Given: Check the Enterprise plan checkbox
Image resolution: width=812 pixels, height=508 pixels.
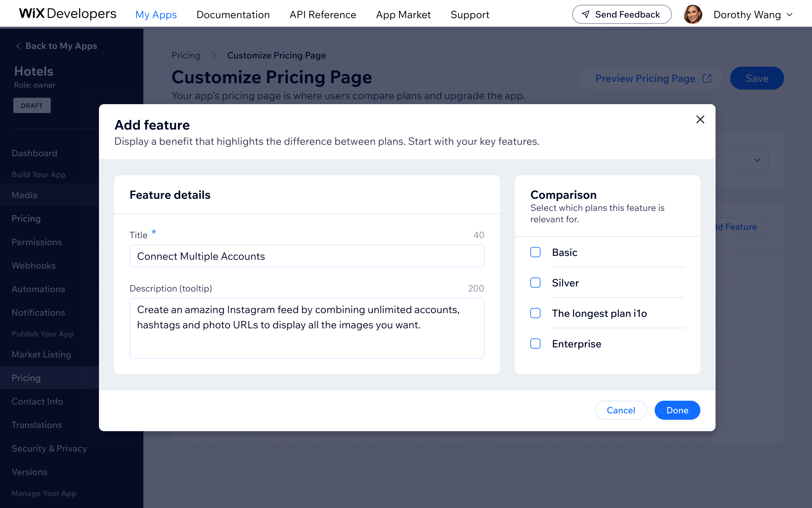Looking at the screenshot, I should tap(535, 343).
